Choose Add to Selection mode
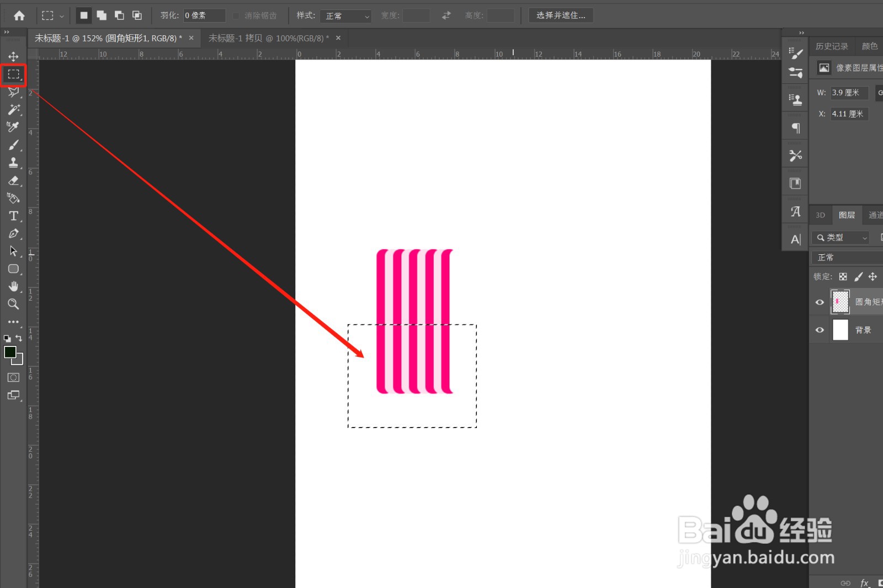The image size is (883, 588). click(102, 15)
